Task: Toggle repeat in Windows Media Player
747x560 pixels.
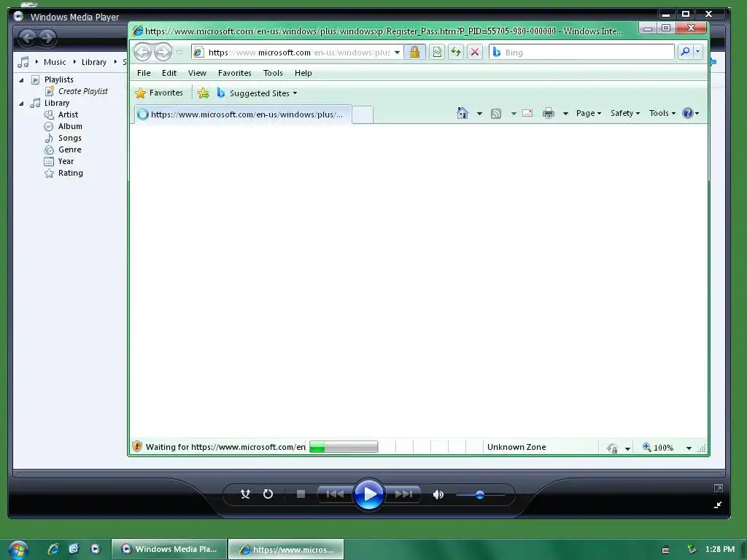Action: coord(268,494)
